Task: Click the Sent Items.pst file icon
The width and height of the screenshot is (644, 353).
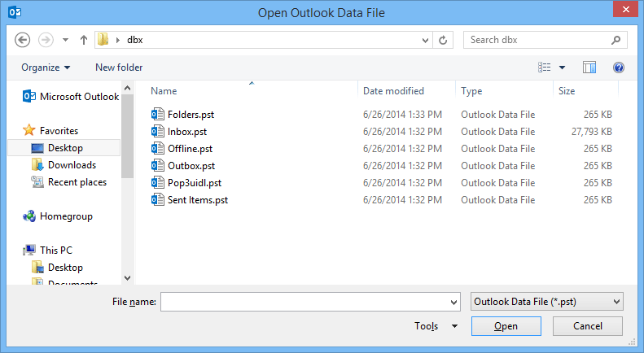Action: pyautogui.click(x=158, y=199)
